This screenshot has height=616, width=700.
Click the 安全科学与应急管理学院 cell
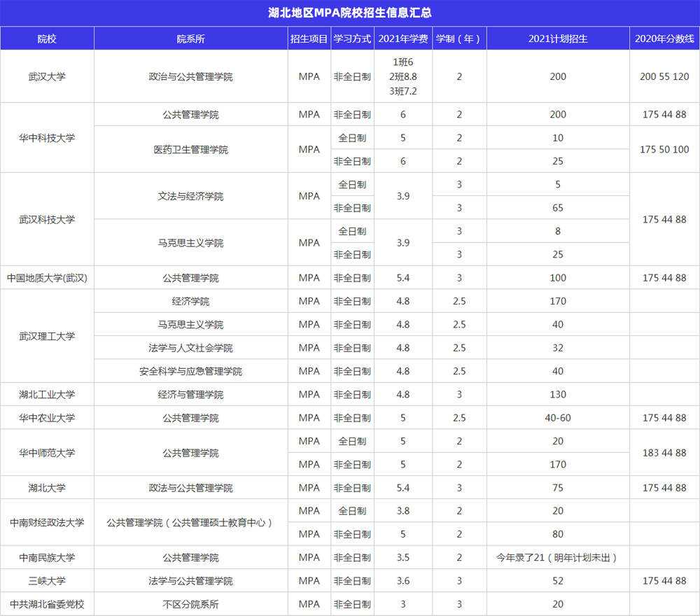(x=190, y=371)
